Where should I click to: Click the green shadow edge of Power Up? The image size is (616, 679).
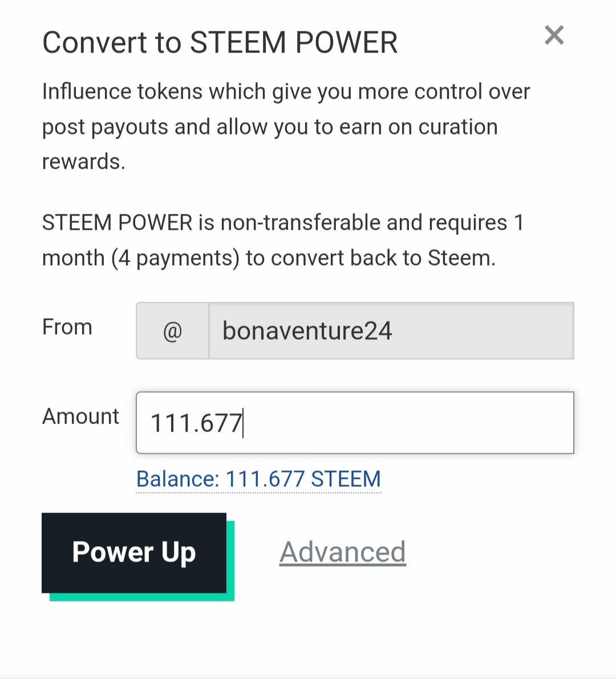tap(142, 597)
